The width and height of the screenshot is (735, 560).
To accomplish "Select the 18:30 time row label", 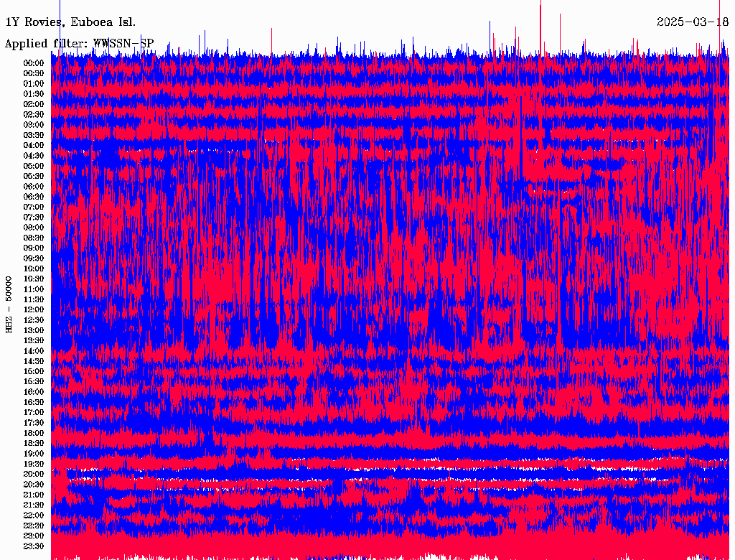I will coord(34,443).
